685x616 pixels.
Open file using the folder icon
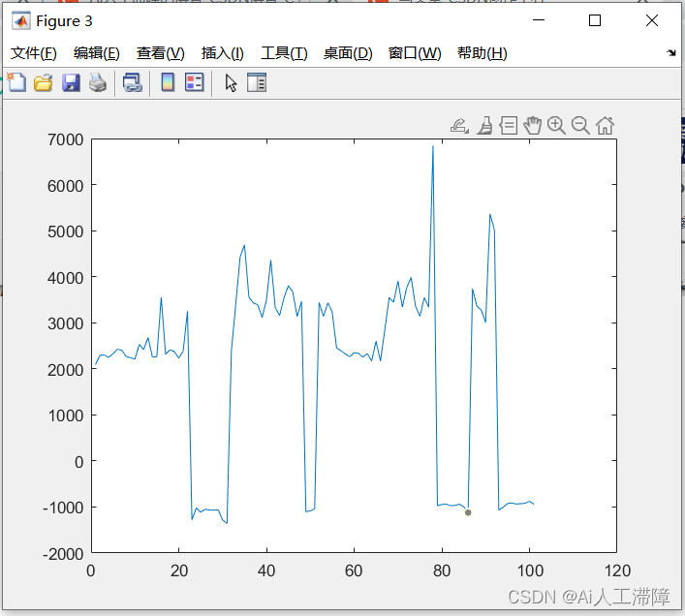pos(44,82)
